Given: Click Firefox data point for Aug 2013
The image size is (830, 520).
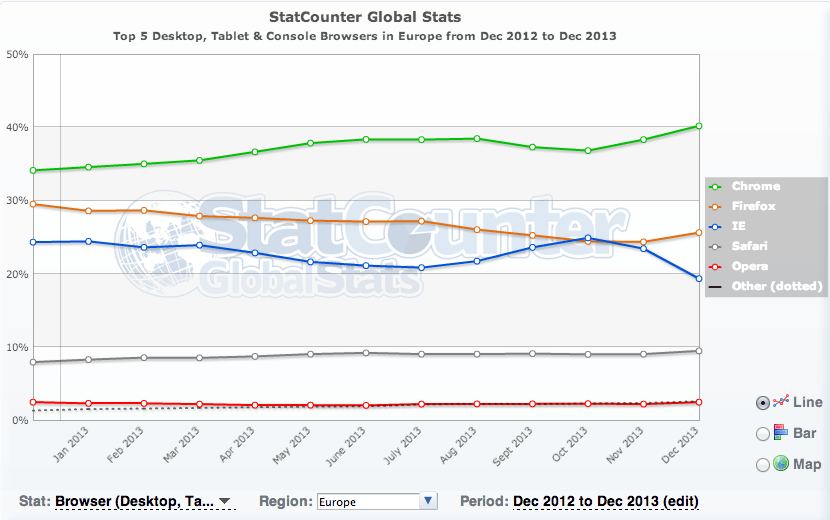Looking at the screenshot, I should pyautogui.click(x=477, y=230).
